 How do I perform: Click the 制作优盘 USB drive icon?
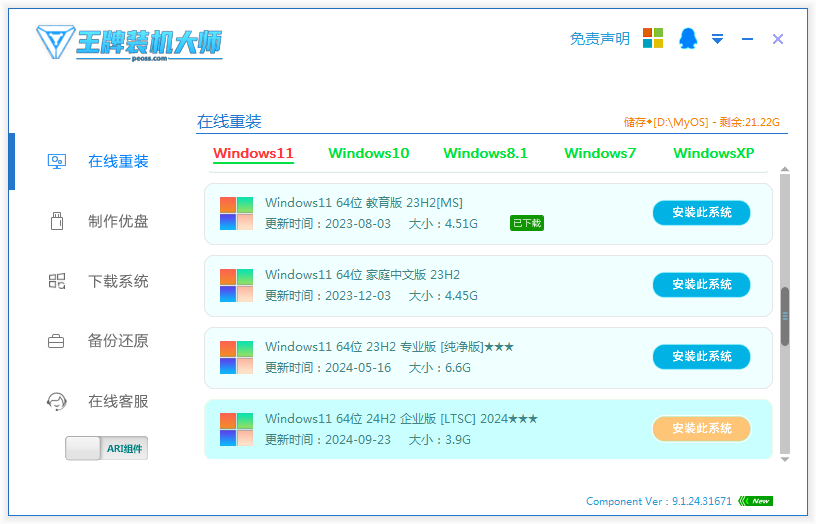pos(57,221)
